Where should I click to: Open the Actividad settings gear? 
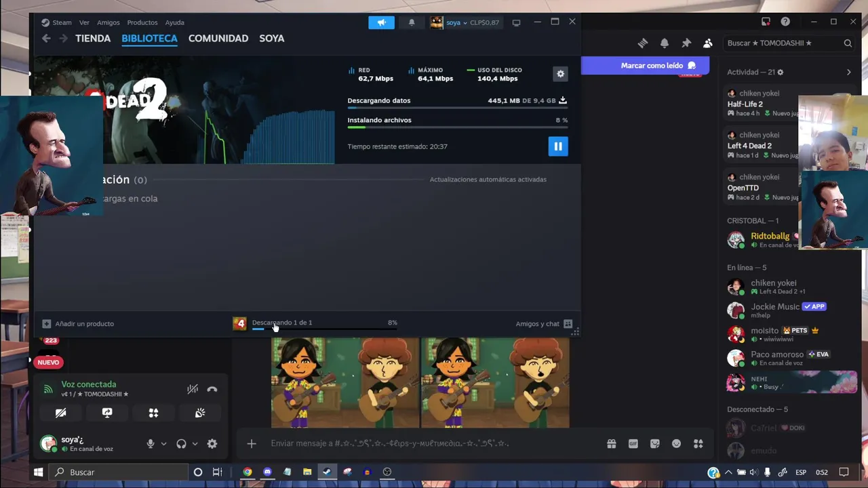click(x=781, y=73)
